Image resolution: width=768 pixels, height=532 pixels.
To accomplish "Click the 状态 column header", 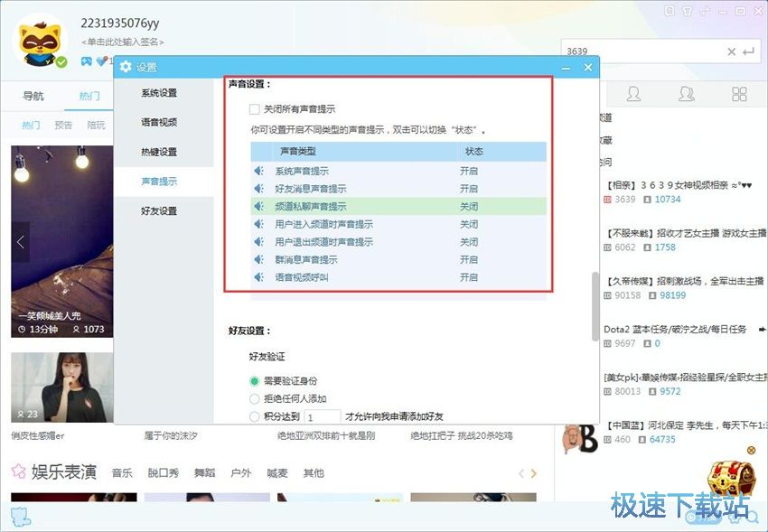I will point(473,151).
